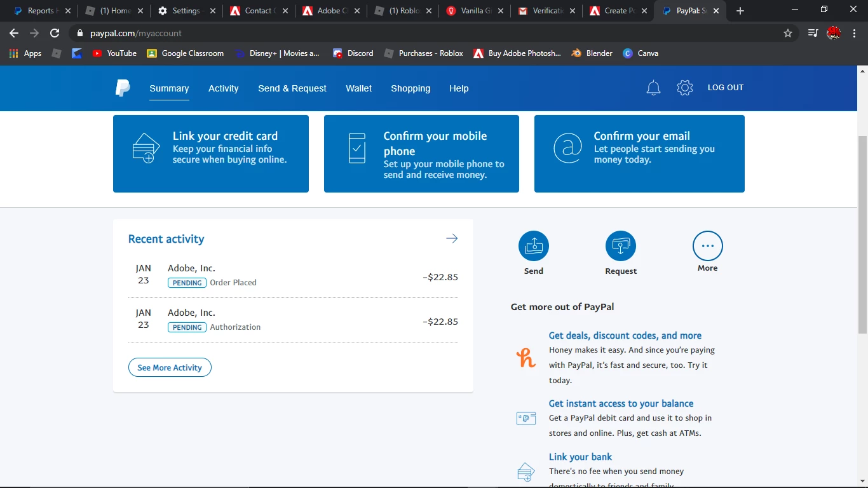This screenshot has height=488, width=868.
Task: Open the YouTube bookmark
Action: pyautogui.click(x=114, y=53)
